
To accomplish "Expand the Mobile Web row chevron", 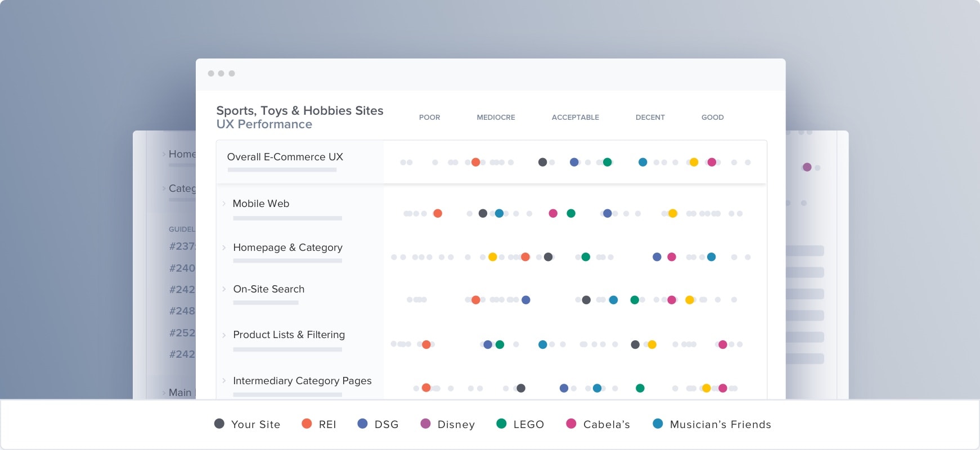I will tap(224, 204).
